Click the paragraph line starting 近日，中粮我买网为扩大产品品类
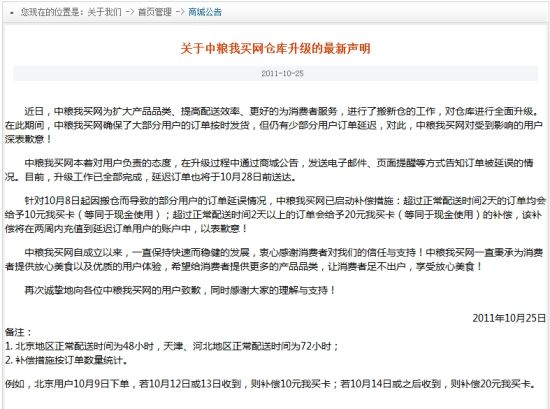Image resolution: width=550 pixels, height=409 pixels. click(281, 112)
